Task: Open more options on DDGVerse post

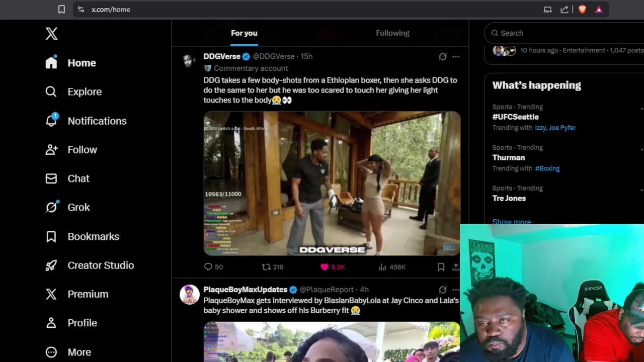Action: 456,57
